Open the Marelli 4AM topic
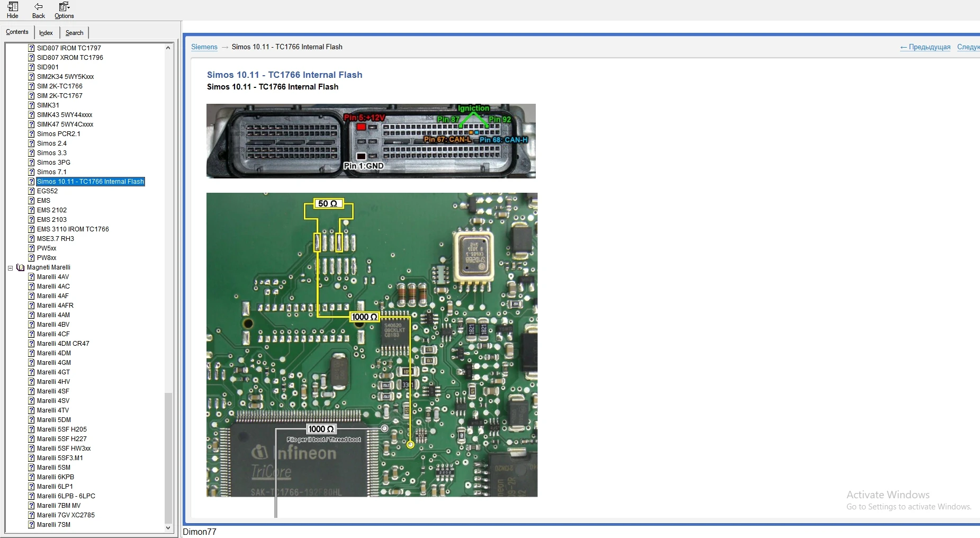 click(53, 315)
